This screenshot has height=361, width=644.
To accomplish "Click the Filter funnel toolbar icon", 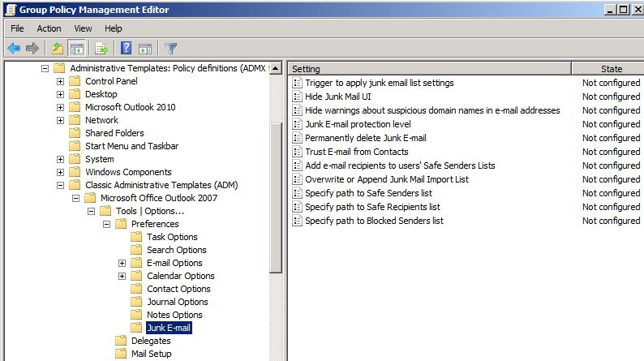I will tap(170, 49).
